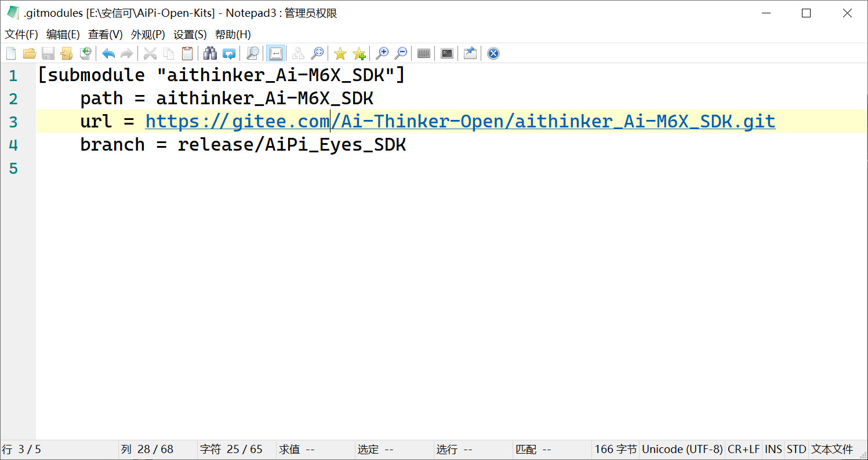Click the Copy icon
Viewport: 868px width, 460px height.
[169, 54]
